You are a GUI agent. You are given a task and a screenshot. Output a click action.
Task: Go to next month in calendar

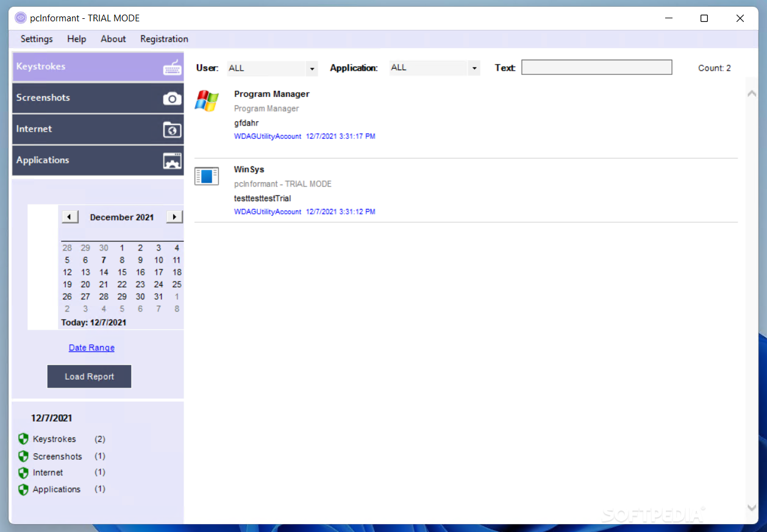click(x=174, y=217)
